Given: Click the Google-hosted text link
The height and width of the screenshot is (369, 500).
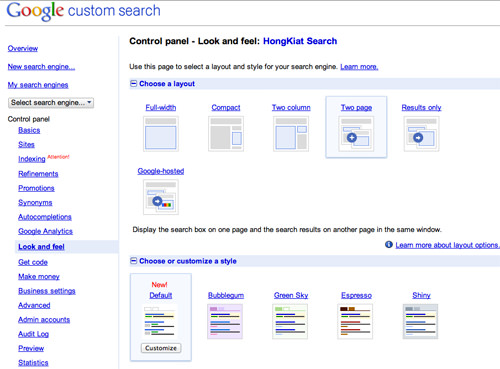Looking at the screenshot, I should [x=161, y=171].
